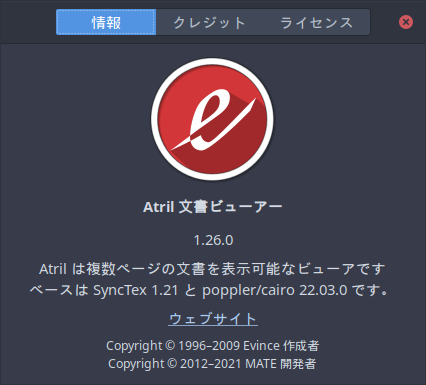Close the about dialog with red X
The height and width of the screenshot is (385, 426).
click(406, 22)
